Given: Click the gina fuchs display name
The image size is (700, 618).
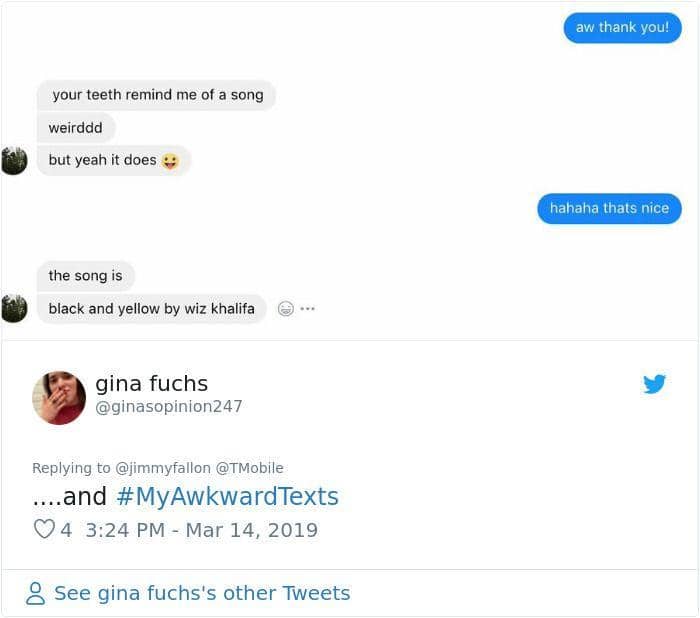Looking at the screenshot, I should [151, 384].
